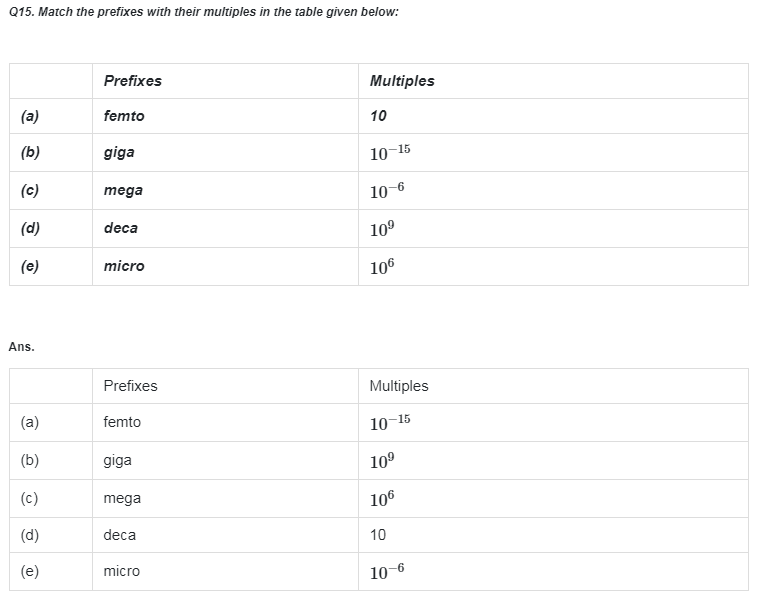763x599 pixels.
Task: Click the bold italic Multiples header in question table
Action: tap(402, 81)
